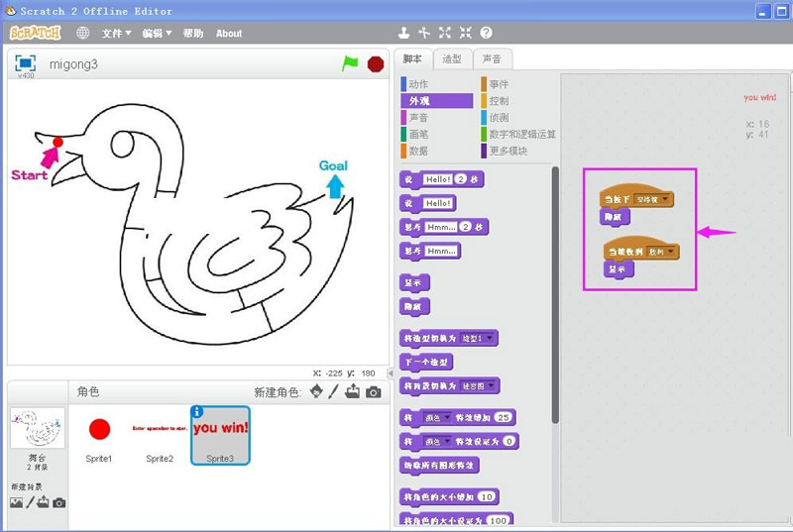The width and height of the screenshot is (793, 532).
Task: Click the project name migong3
Action: (73, 64)
